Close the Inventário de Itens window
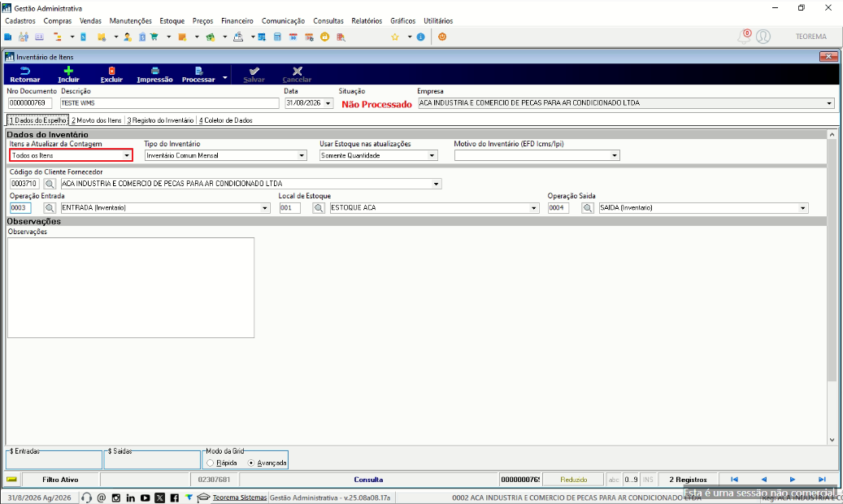 click(828, 56)
